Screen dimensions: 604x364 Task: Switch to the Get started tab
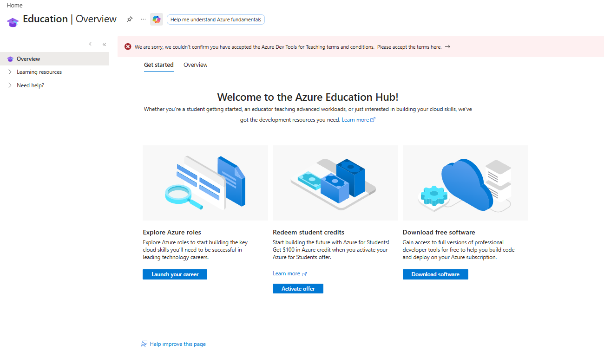tap(159, 65)
